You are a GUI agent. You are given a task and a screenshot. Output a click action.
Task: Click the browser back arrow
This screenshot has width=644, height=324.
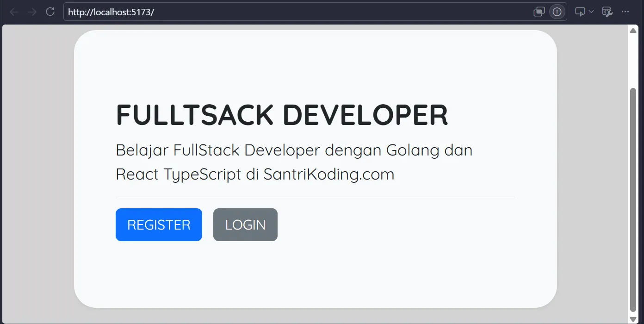pyautogui.click(x=14, y=12)
